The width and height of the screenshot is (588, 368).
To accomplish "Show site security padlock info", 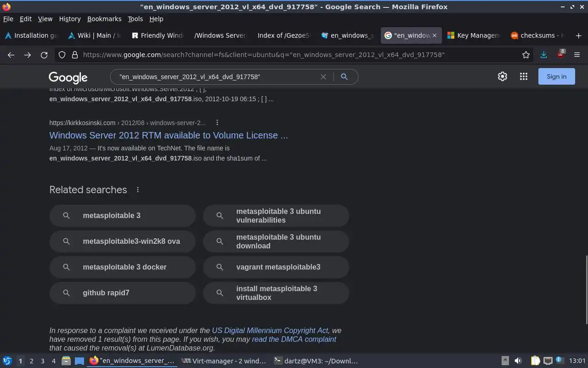I will click(74, 55).
